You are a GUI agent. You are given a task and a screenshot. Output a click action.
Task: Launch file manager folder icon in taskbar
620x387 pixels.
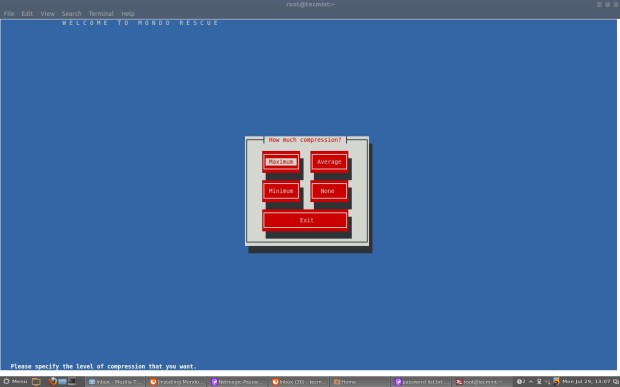pos(36,381)
